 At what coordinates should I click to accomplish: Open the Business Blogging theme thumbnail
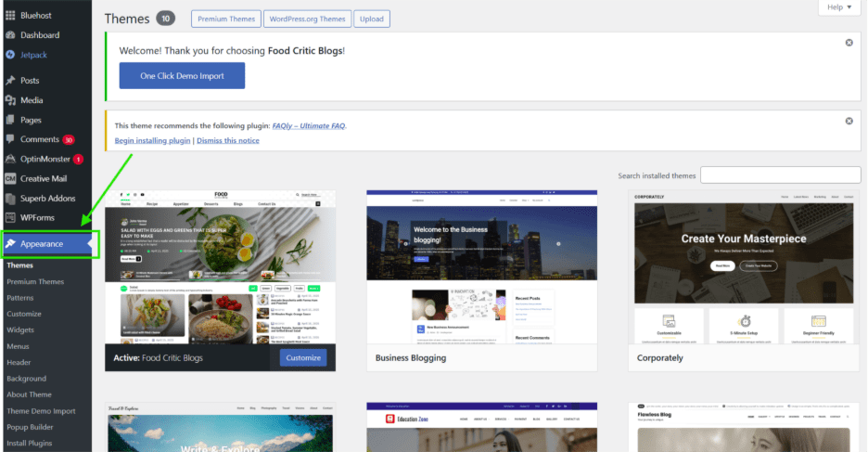click(x=481, y=267)
